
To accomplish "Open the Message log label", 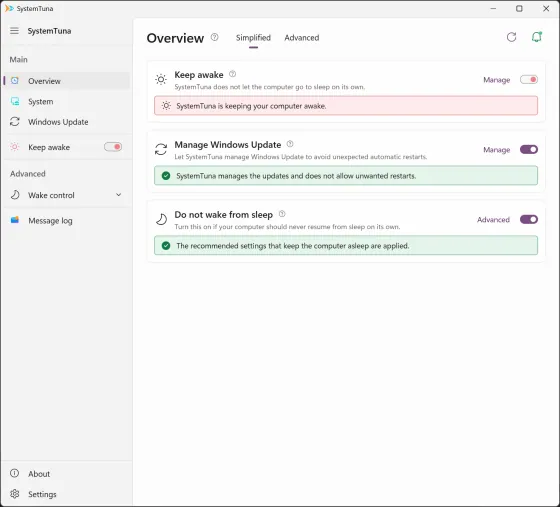I will 50,221.
